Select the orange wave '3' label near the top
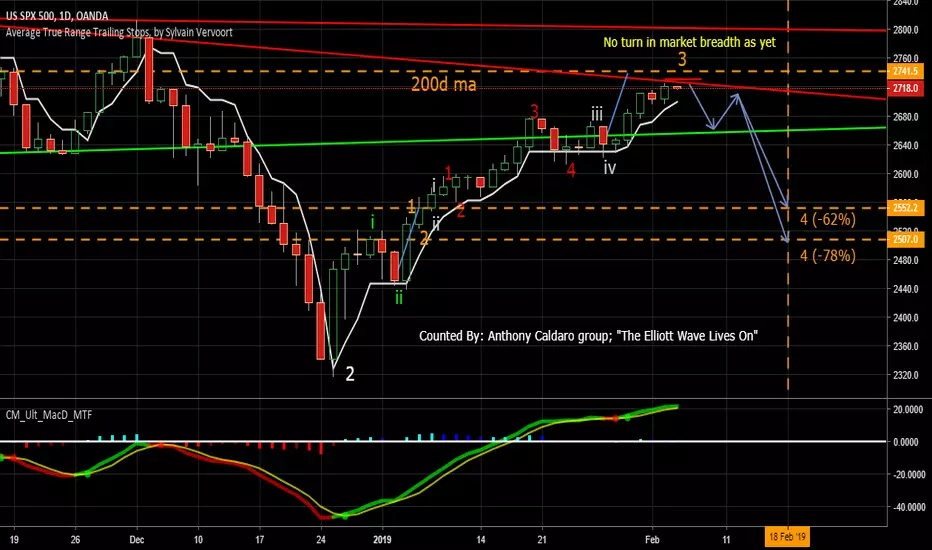The width and height of the screenshot is (932, 550). (682, 59)
